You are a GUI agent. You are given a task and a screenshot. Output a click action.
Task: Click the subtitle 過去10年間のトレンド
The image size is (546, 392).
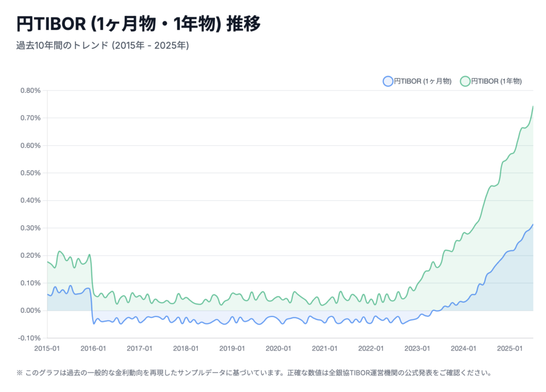tap(102, 46)
